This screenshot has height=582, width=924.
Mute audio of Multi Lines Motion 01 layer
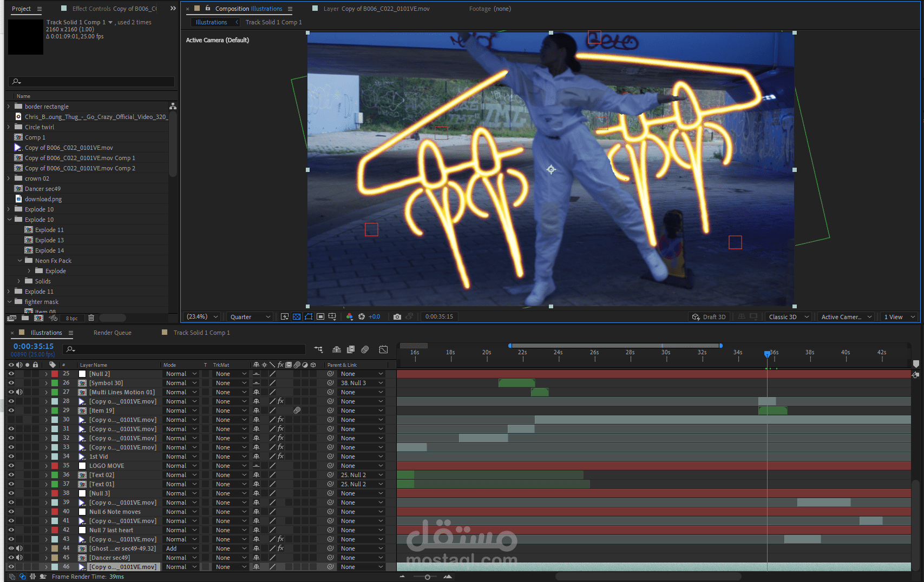pyautogui.click(x=19, y=392)
